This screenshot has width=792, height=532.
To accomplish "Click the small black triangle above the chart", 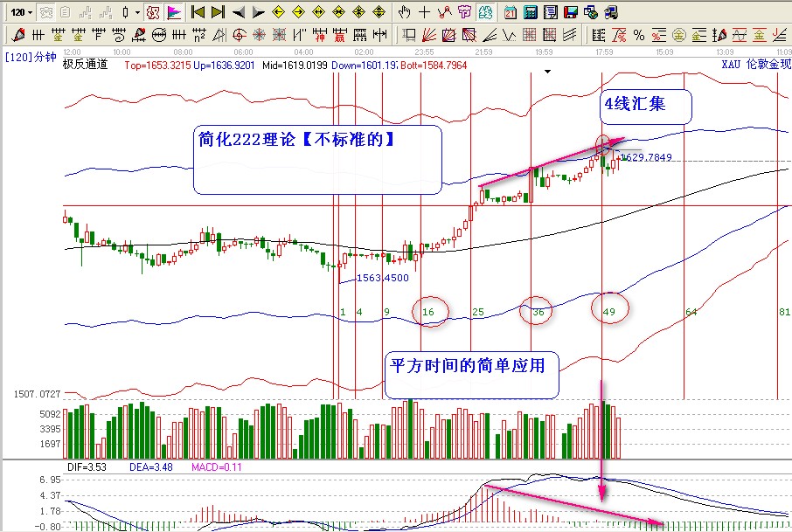I will point(547,73).
